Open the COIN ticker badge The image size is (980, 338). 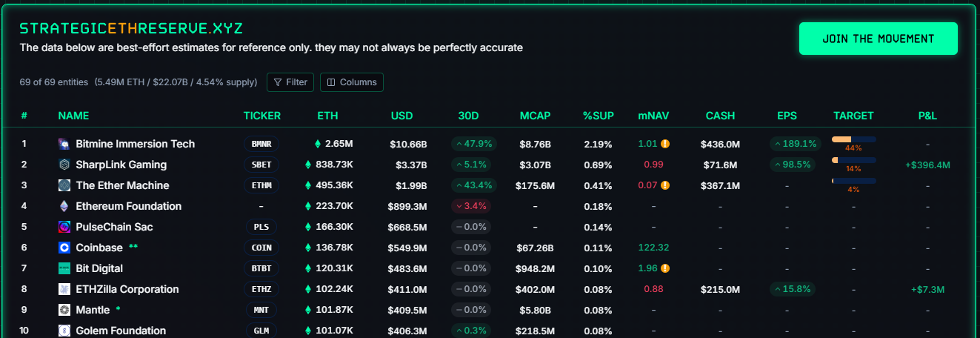pyautogui.click(x=261, y=248)
